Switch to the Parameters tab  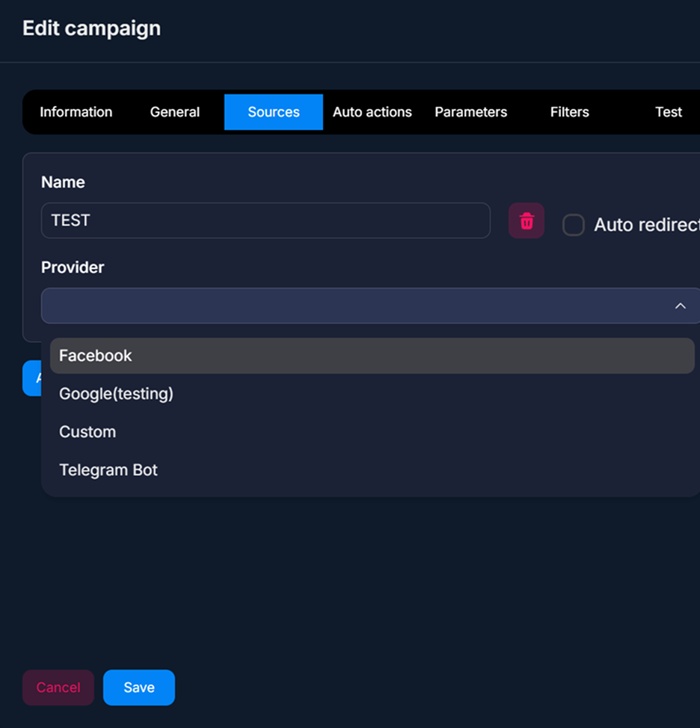(x=471, y=112)
